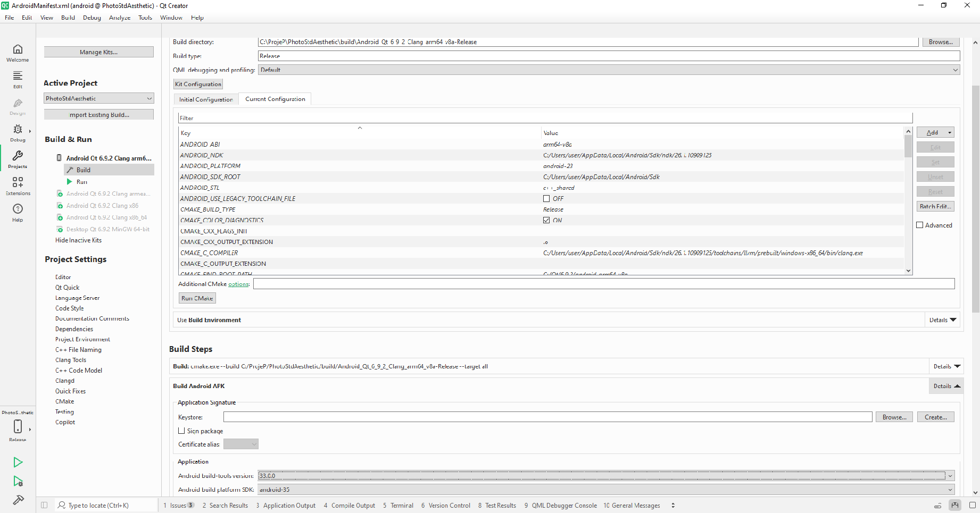Select the Build hammer icon under active kit
The height and width of the screenshot is (513, 980).
coord(70,170)
